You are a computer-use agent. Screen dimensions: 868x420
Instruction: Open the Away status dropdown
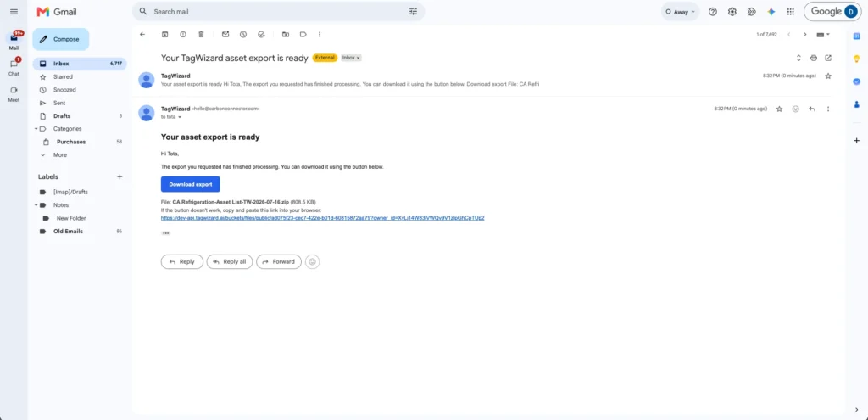[x=680, y=12]
